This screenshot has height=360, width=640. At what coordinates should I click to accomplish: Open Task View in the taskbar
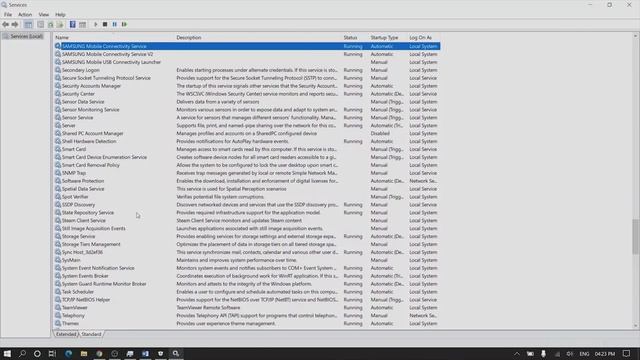[x=52, y=353]
